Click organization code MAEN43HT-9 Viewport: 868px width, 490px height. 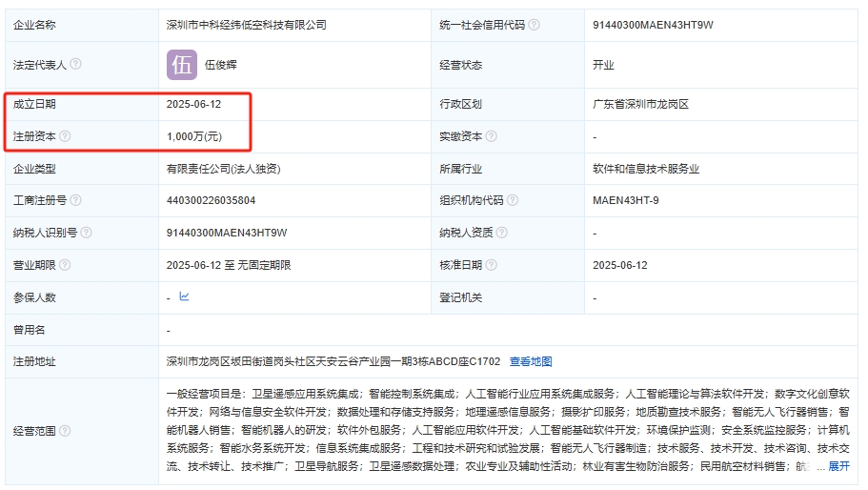[626, 200]
